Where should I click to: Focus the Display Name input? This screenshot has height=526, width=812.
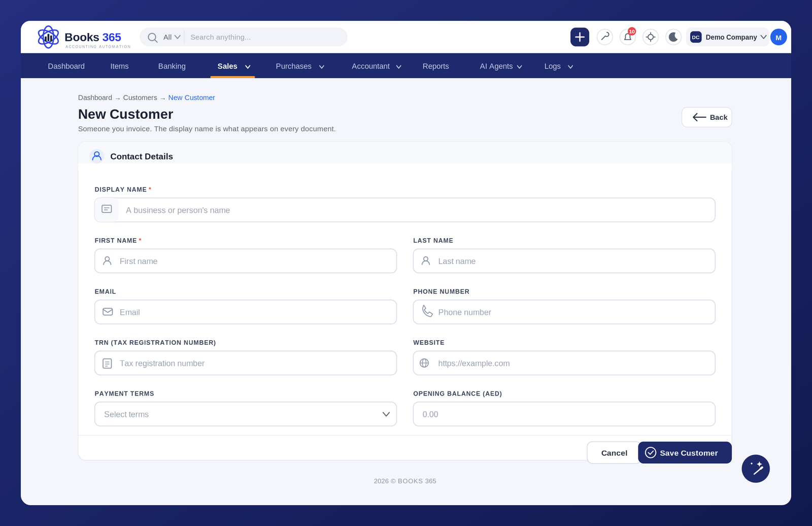(x=405, y=210)
